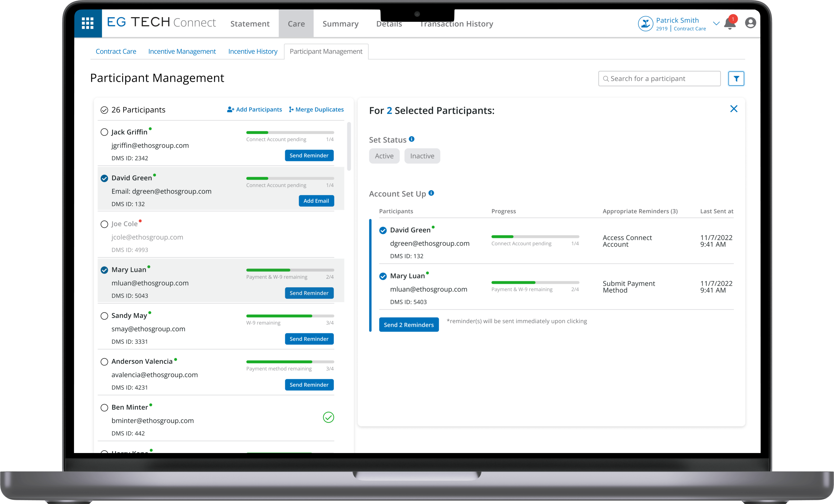Click the Set Status info icon
This screenshot has width=834, height=504.
pyautogui.click(x=412, y=139)
